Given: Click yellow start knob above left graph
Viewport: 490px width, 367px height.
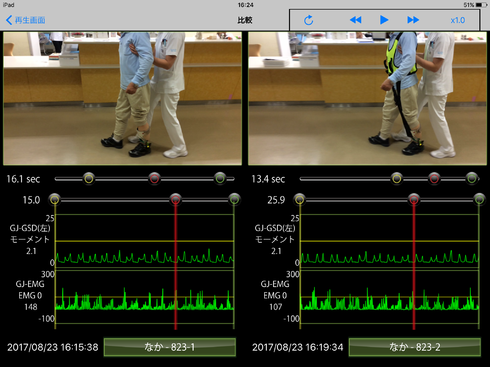Looking at the screenshot, I should 55,199.
